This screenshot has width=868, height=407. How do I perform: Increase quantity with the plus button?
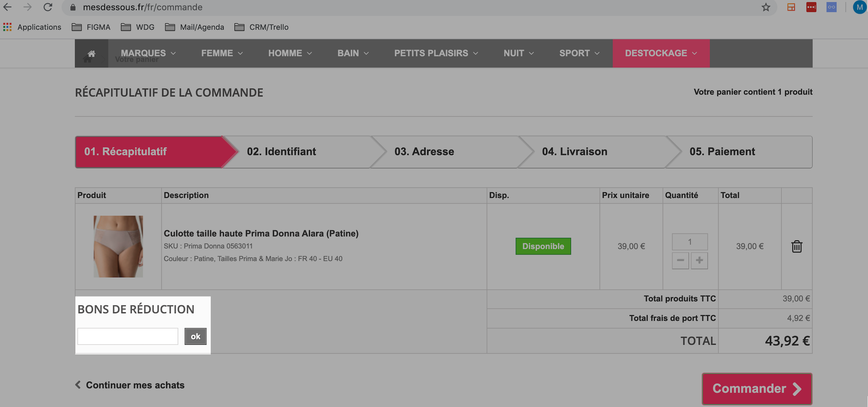coord(699,260)
